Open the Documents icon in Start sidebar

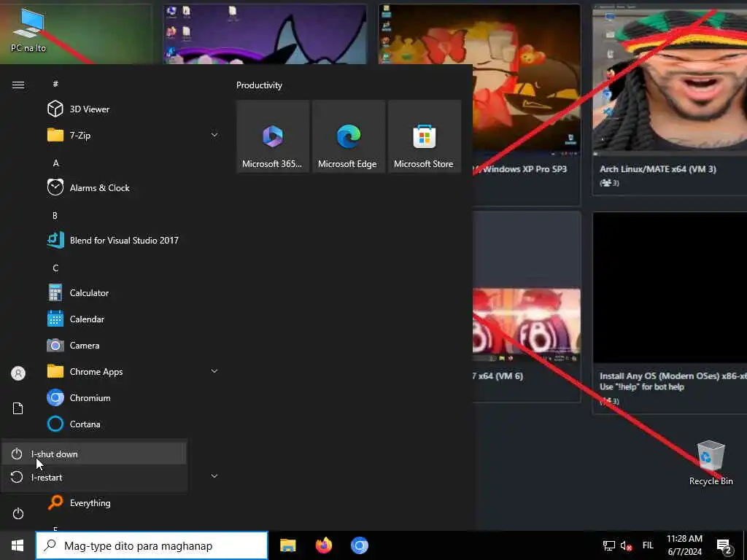point(18,408)
